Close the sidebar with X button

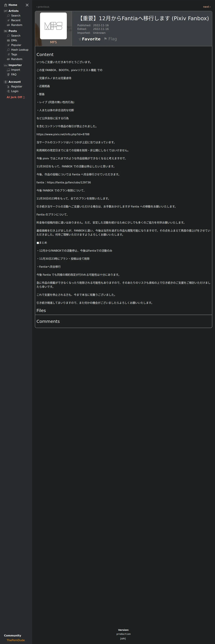click(x=27, y=5)
